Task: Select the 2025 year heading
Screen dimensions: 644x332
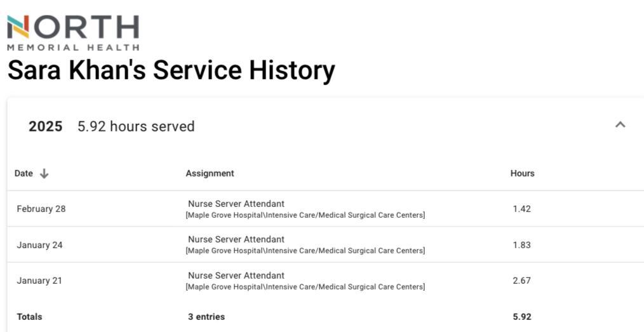Action: (x=46, y=126)
